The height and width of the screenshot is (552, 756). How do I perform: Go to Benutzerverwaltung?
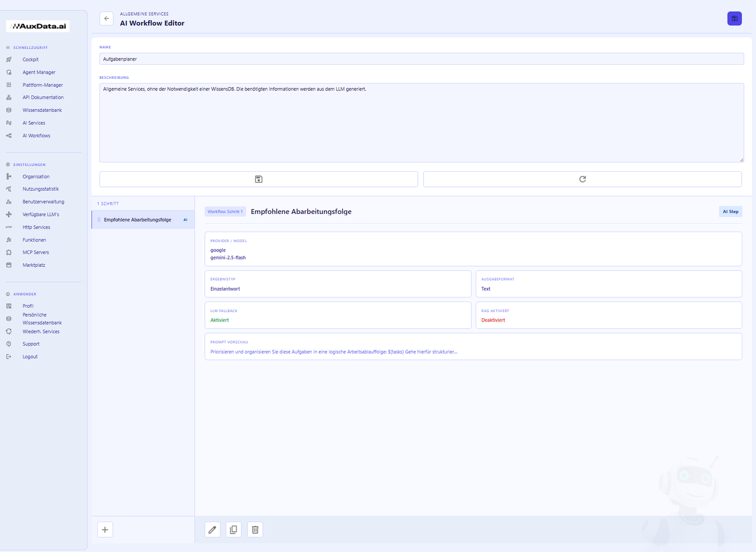(x=44, y=202)
